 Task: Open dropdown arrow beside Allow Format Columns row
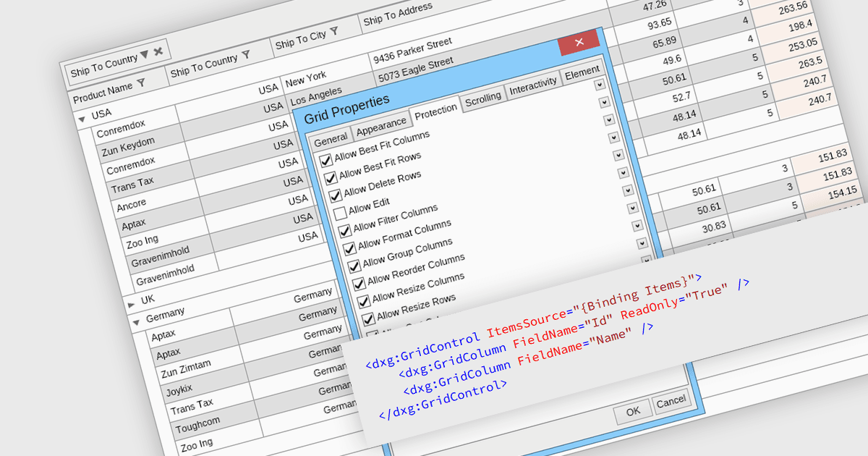point(624,172)
